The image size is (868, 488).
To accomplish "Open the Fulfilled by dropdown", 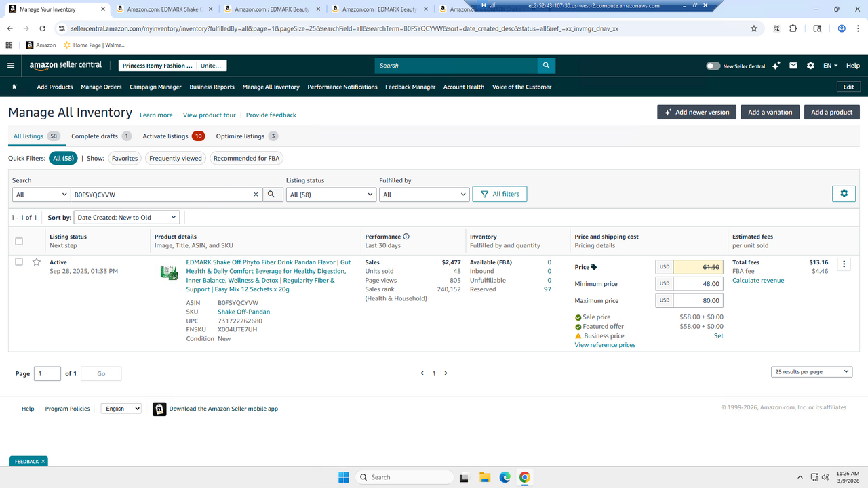I will coord(424,195).
